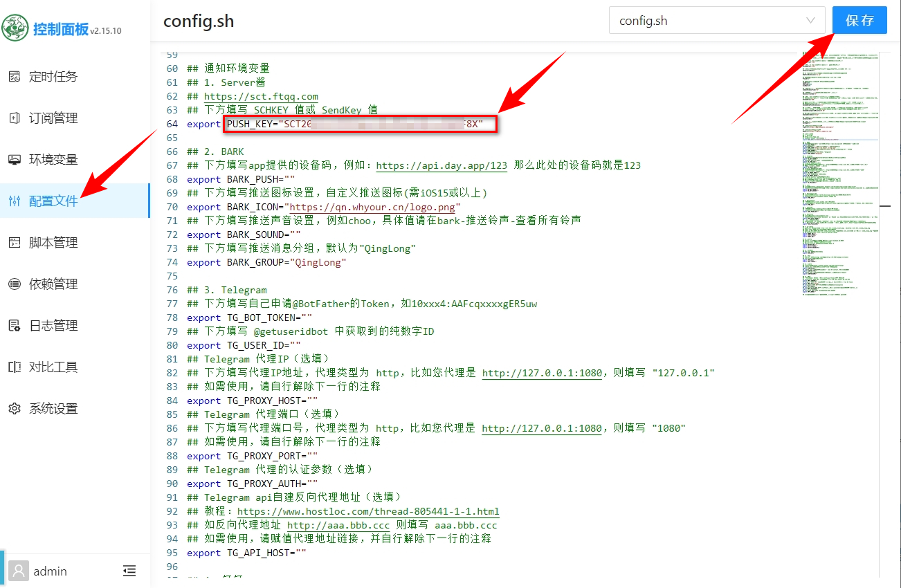Click the PUSH_KEY value on line 64
901x588 pixels.
(360, 125)
